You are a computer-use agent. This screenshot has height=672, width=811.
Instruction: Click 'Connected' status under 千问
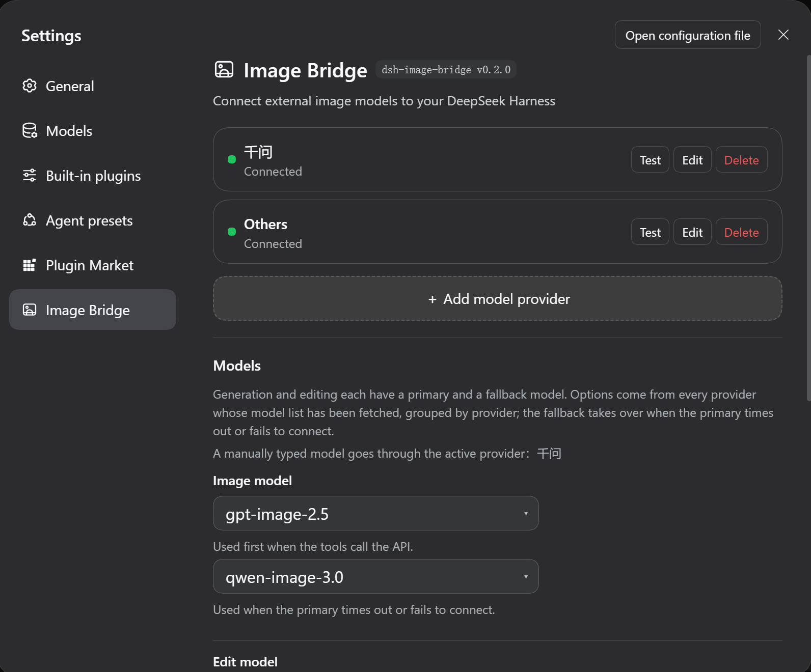(x=273, y=171)
